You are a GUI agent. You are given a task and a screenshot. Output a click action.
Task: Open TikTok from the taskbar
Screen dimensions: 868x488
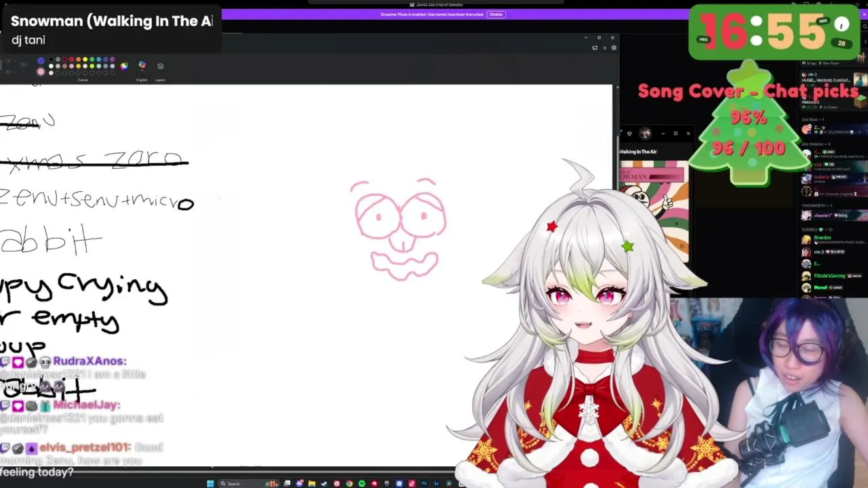[412, 483]
